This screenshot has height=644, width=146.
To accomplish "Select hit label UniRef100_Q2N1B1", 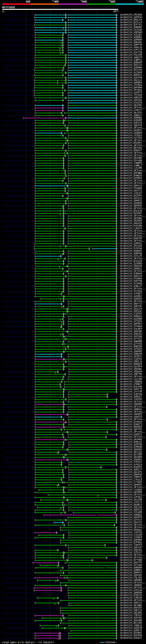I will click(131, 299).
